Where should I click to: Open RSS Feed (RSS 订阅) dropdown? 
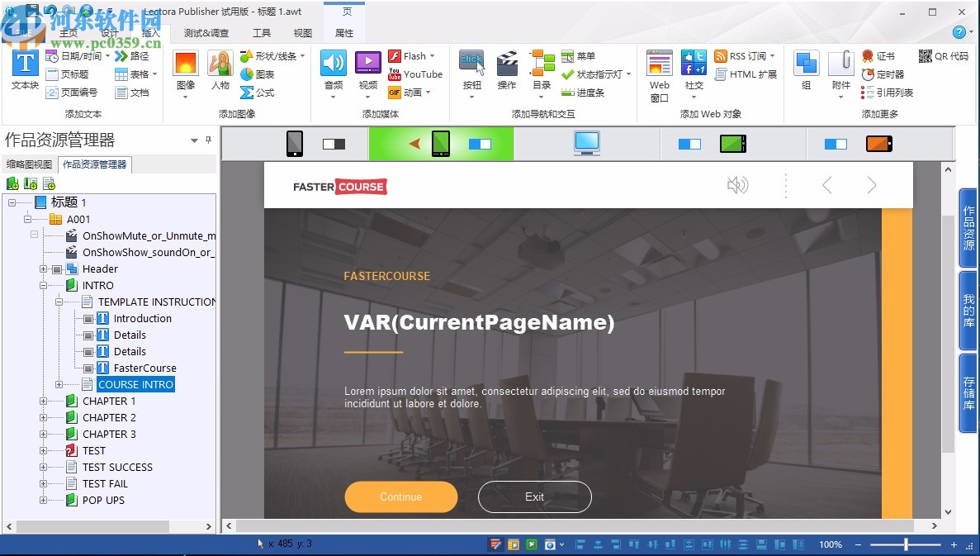(x=773, y=56)
